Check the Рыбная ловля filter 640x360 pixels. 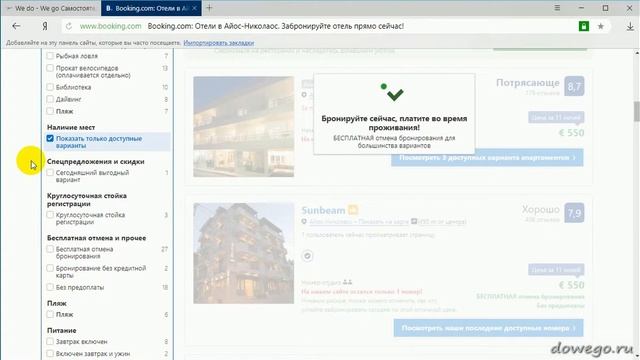pyautogui.click(x=50, y=56)
